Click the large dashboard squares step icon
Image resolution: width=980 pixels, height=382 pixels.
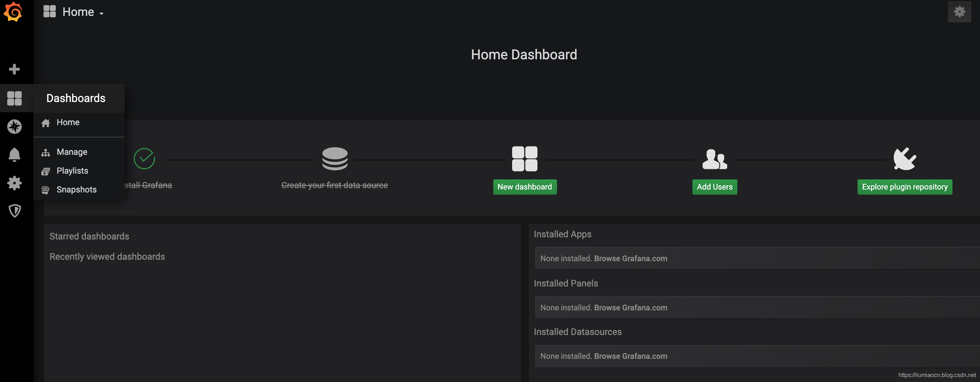525,158
